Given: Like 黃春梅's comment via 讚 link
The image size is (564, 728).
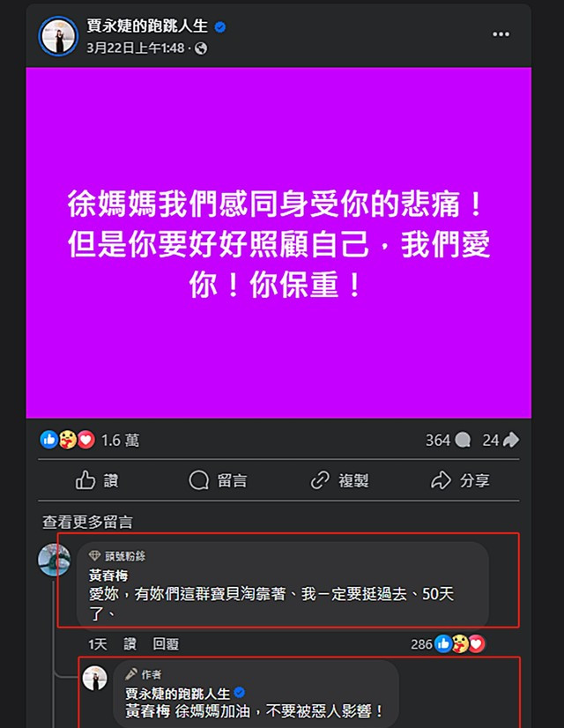Looking at the screenshot, I should tap(130, 644).
